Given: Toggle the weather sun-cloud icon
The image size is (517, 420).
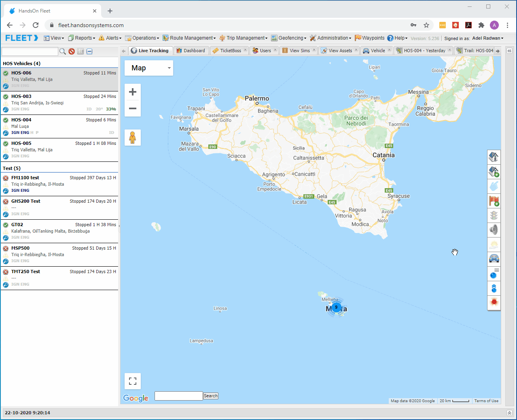Looking at the screenshot, I should click(x=494, y=244).
